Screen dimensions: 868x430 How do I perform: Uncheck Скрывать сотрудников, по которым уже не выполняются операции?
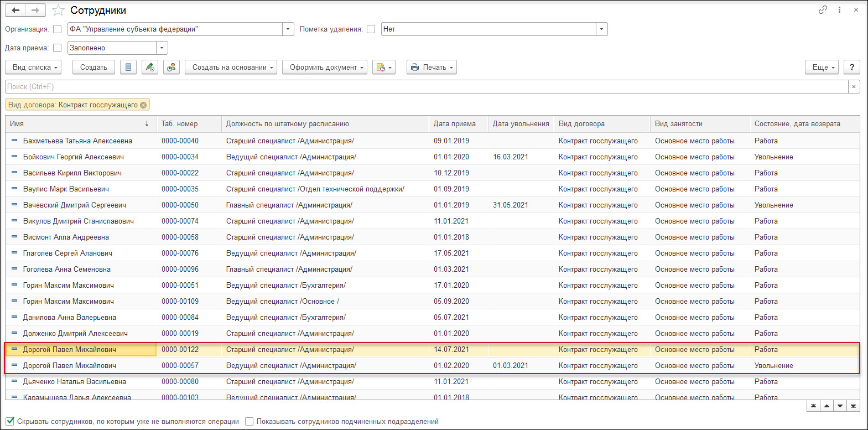pyautogui.click(x=10, y=421)
